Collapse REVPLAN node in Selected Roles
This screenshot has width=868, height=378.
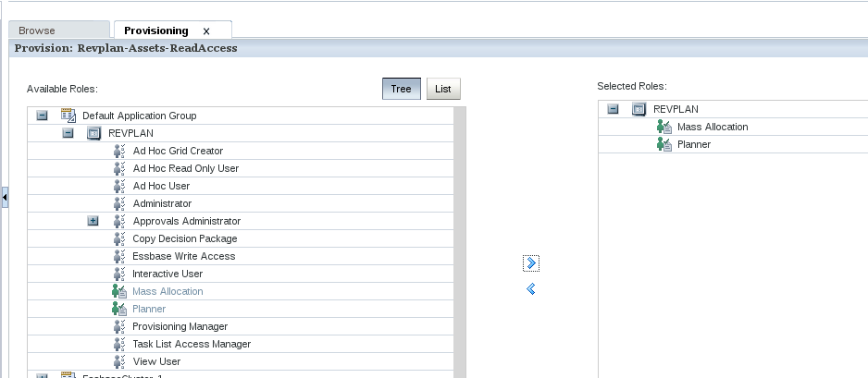click(613, 109)
